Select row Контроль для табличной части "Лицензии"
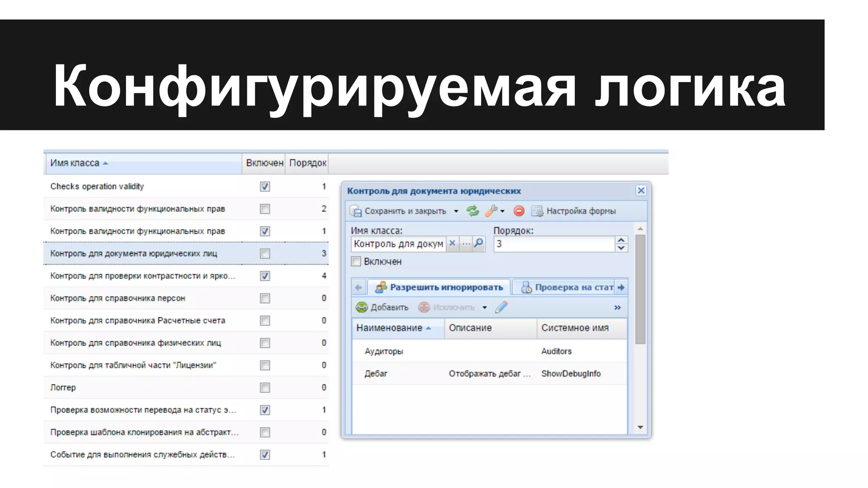This screenshot has width=868, height=488. [x=186, y=365]
